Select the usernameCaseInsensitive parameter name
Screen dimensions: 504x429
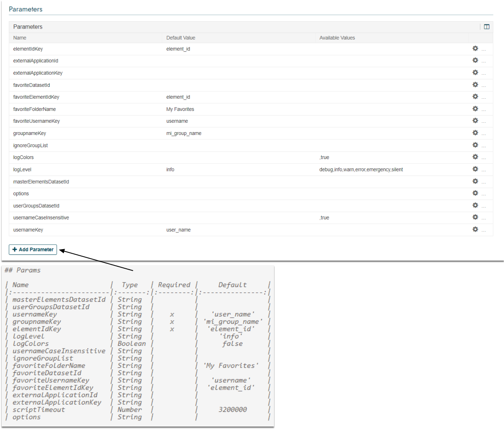[x=41, y=218]
